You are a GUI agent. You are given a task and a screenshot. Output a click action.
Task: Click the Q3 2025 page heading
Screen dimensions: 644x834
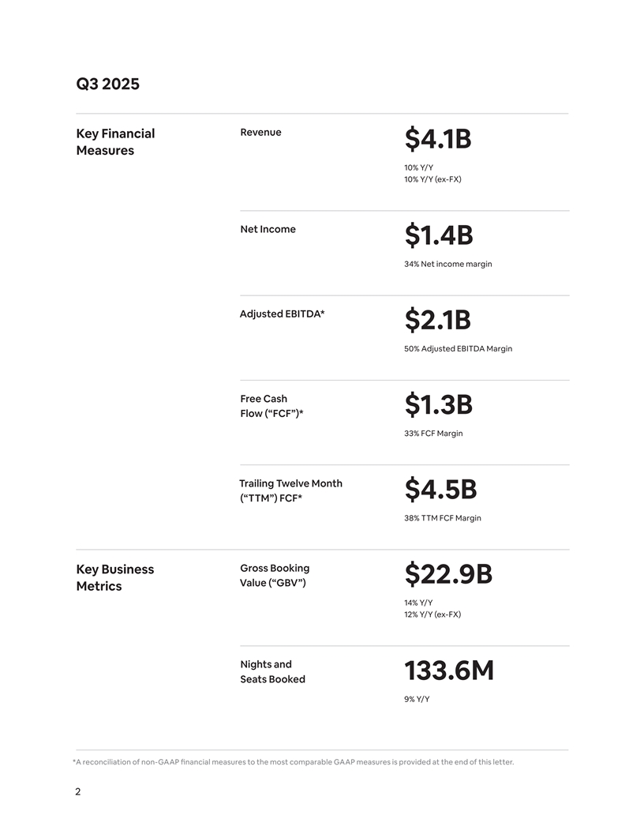107,84
